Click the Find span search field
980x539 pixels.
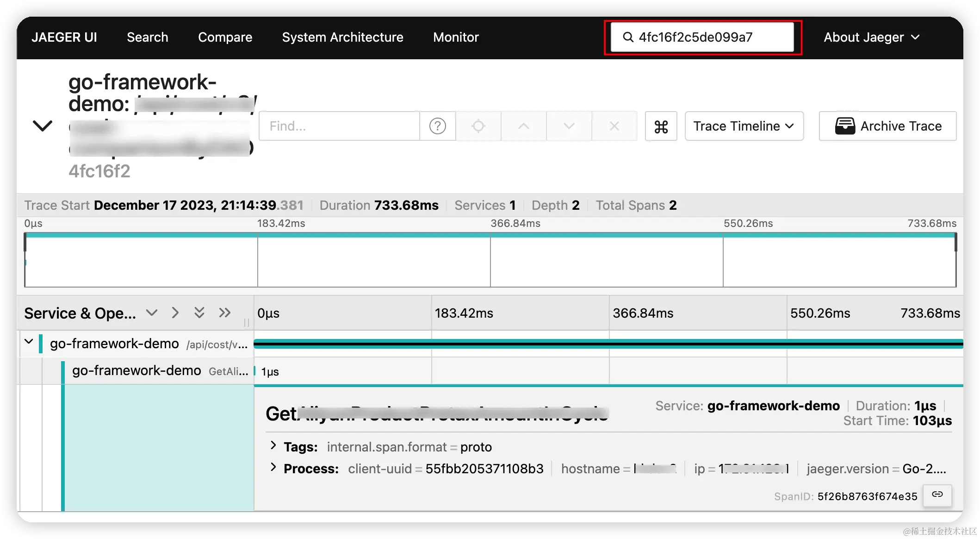[x=339, y=126]
